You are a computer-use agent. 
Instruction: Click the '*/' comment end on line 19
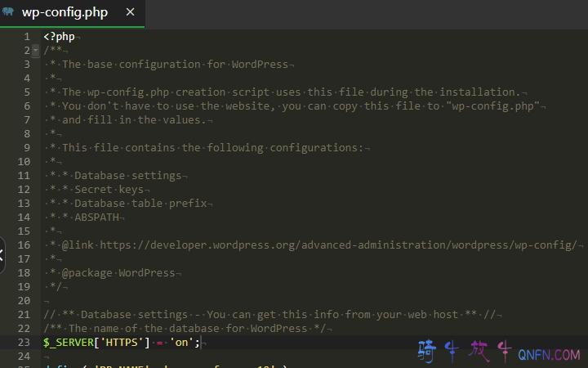click(56, 287)
